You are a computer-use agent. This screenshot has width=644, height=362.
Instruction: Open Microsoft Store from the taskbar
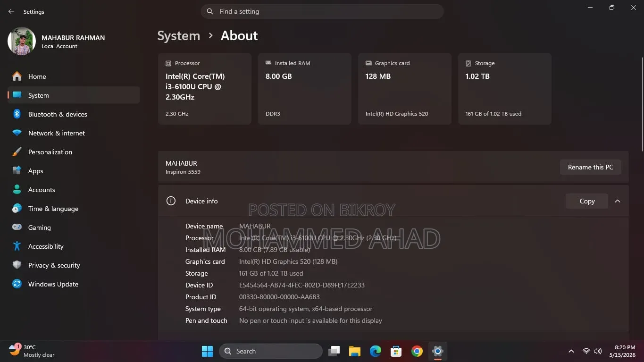396,351
